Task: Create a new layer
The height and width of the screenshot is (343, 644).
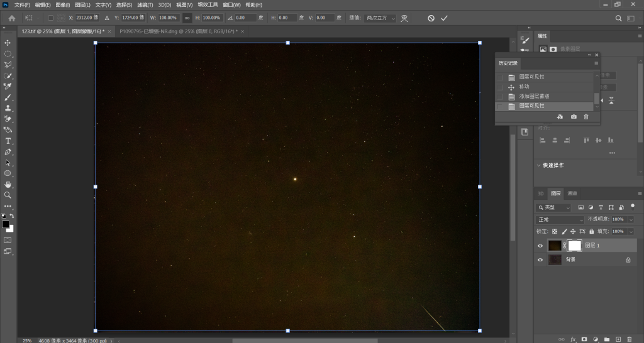Action: coord(618,339)
